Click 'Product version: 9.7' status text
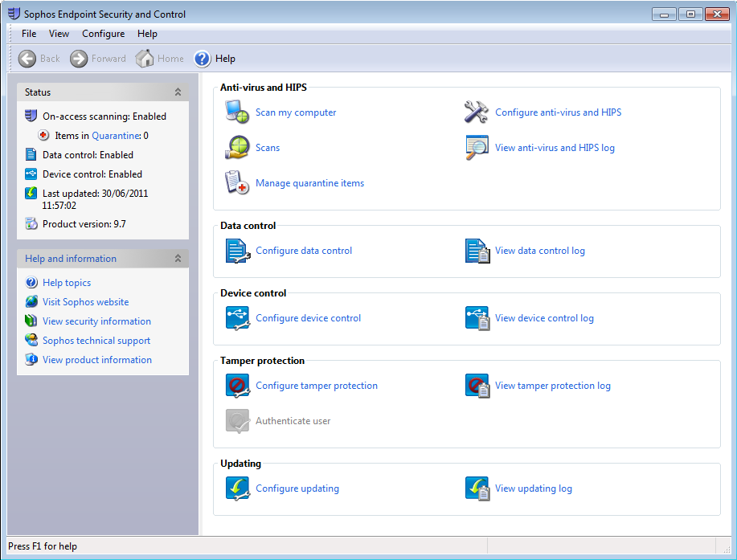 pyautogui.click(x=84, y=224)
